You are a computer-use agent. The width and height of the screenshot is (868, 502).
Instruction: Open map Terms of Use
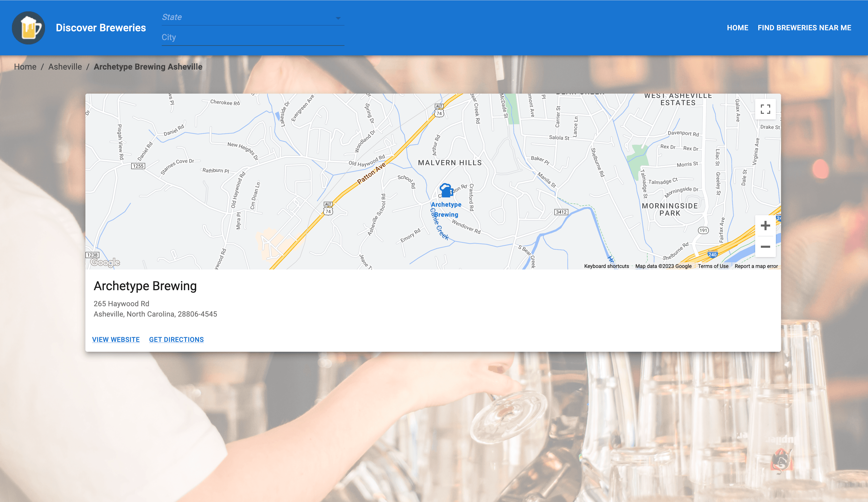click(713, 266)
